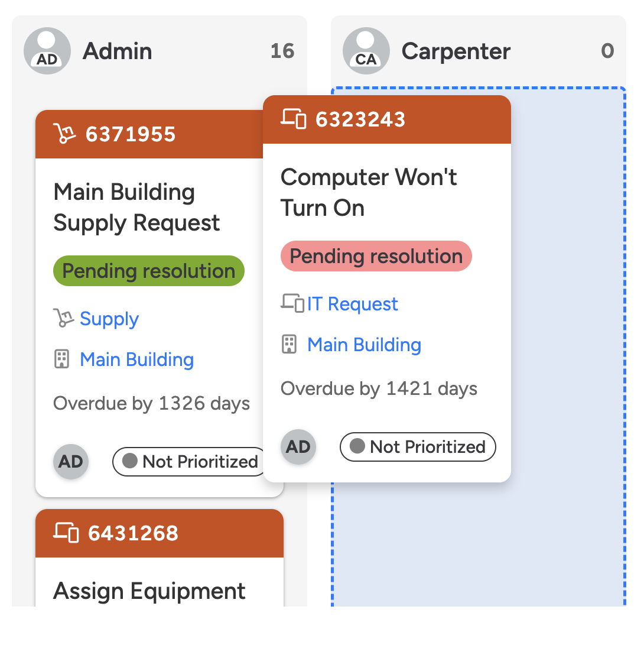Click the building icon beside Main Building on IT ticket
This screenshot has height=645, width=644.
click(x=289, y=345)
